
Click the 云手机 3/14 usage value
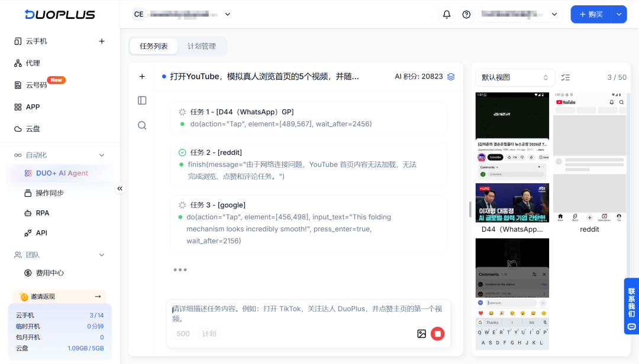[96, 315]
